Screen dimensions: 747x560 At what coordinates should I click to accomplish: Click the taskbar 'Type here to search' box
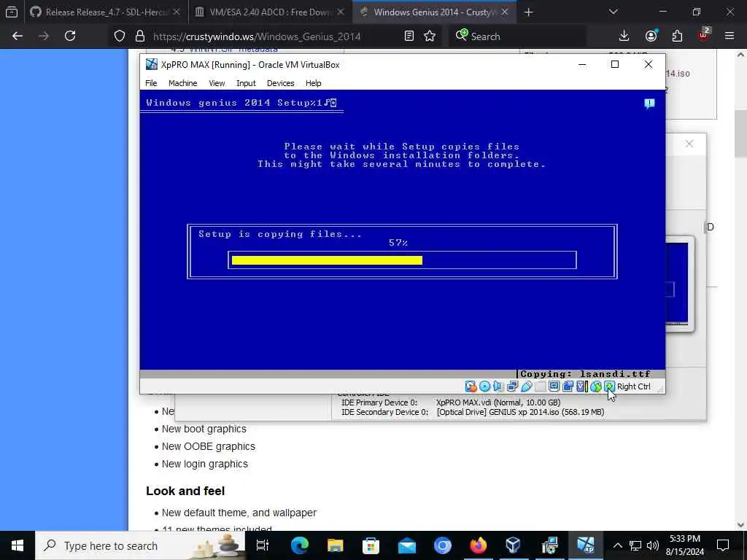click(140, 545)
